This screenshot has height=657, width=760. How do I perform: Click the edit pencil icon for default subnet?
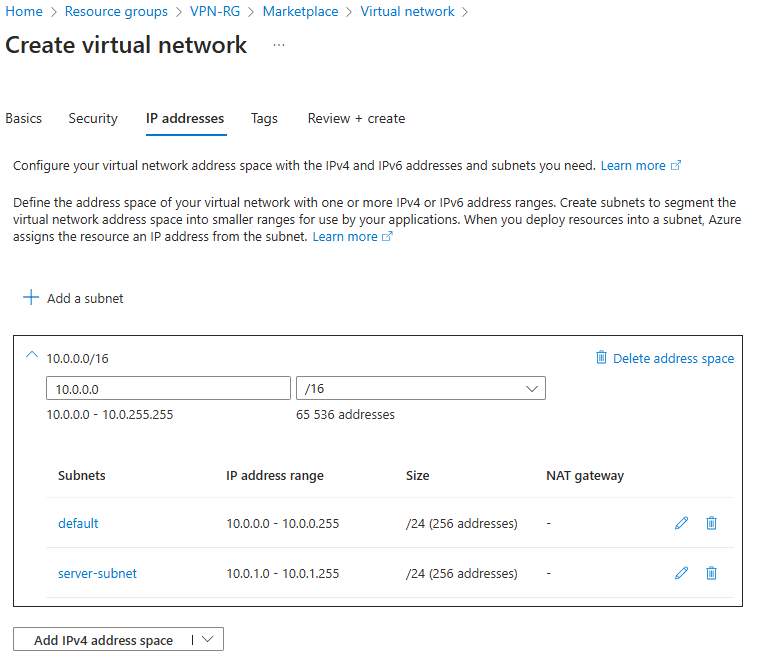681,523
